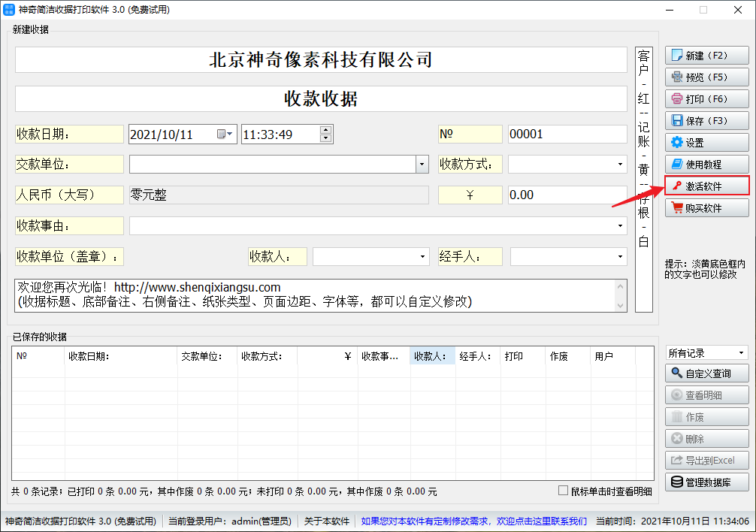
Task: Expand the 经手人 dropdown
Action: coord(620,256)
